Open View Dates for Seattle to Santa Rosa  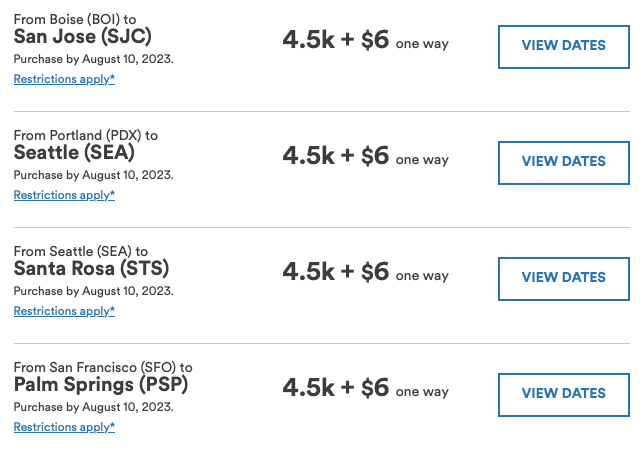pyautogui.click(x=563, y=278)
